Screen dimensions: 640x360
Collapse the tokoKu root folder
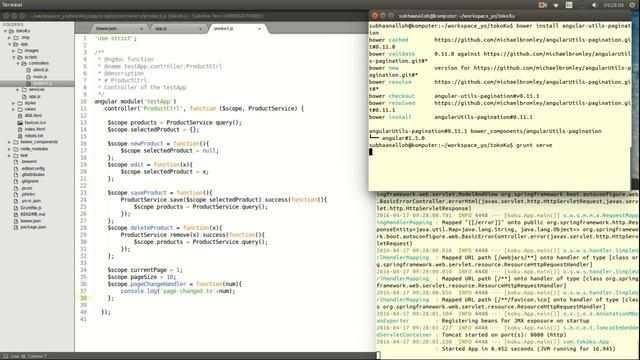click(x=5, y=31)
